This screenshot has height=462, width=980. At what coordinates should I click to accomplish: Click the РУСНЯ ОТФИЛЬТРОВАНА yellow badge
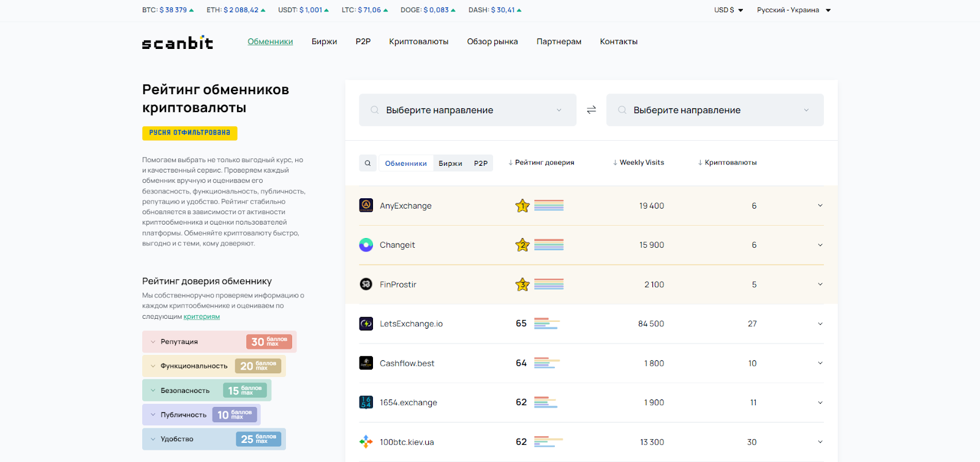point(190,133)
